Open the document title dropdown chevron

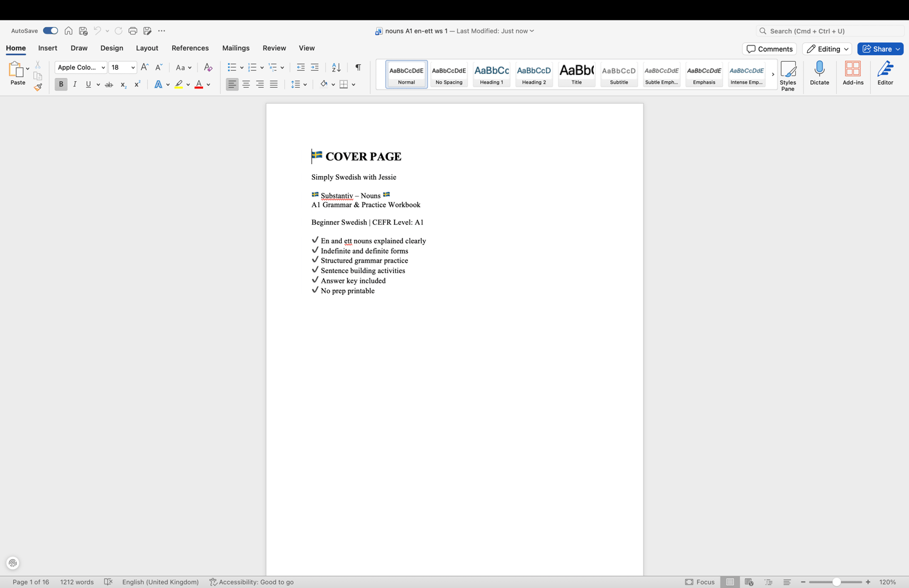point(532,31)
